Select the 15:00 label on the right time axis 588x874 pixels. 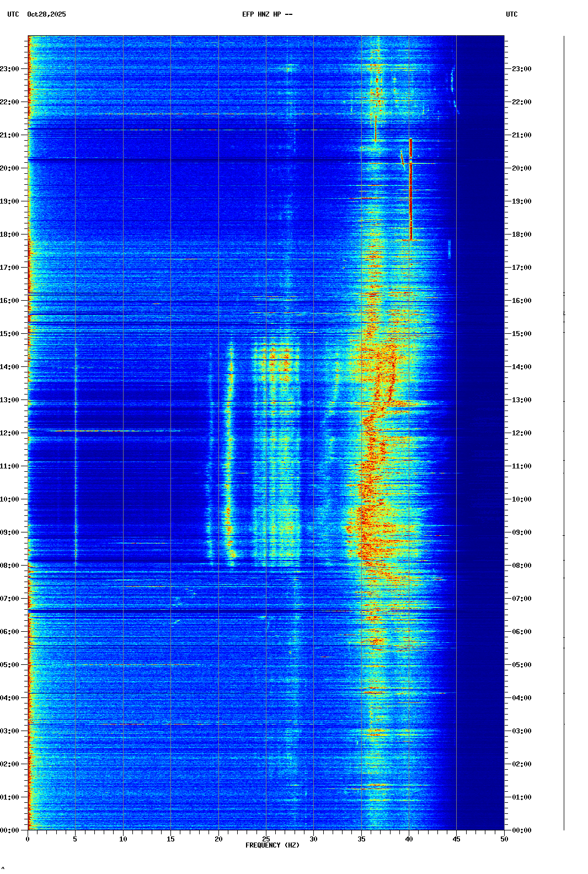click(521, 334)
